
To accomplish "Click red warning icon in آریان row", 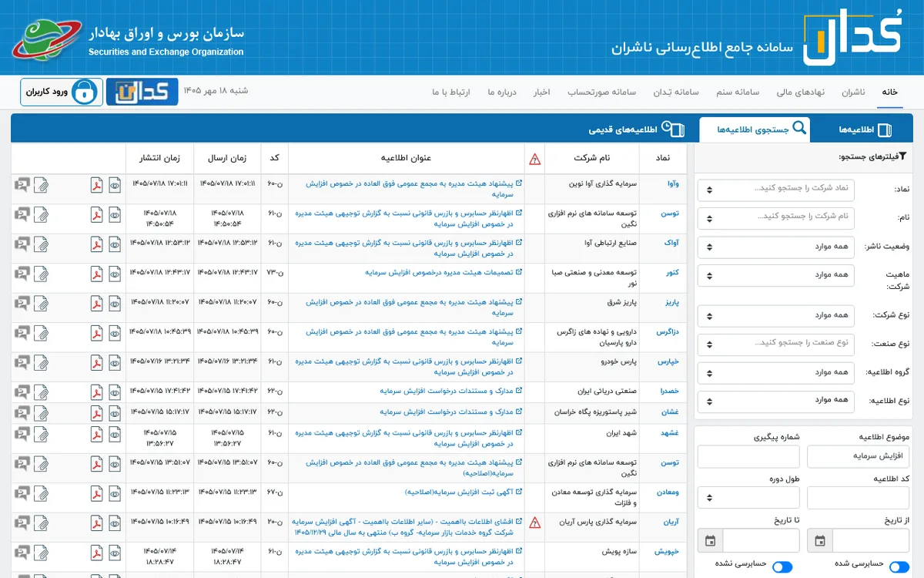I will click(535, 523).
